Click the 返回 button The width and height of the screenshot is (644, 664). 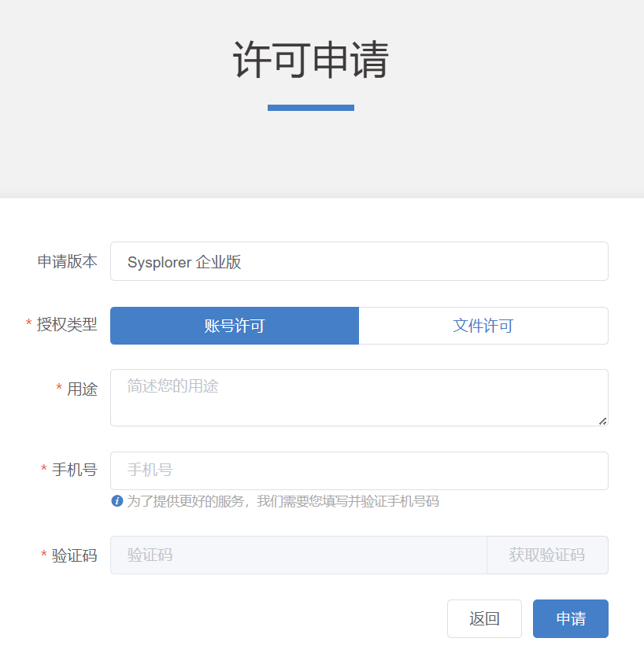click(x=484, y=619)
